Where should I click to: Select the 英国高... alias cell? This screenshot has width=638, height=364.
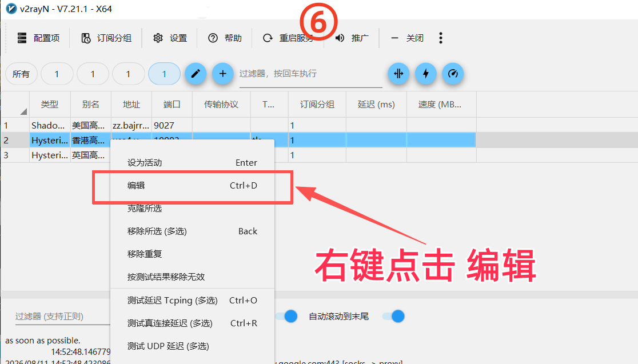91,155
